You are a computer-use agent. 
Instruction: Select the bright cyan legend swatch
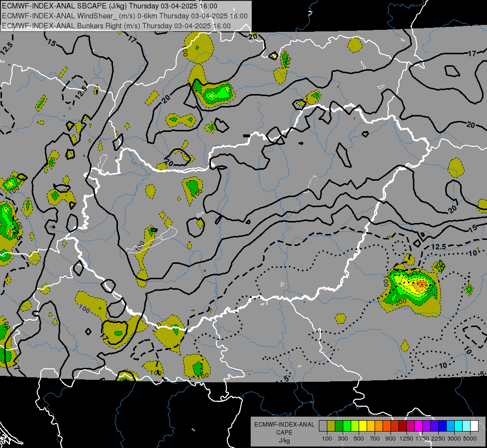(x=459, y=426)
